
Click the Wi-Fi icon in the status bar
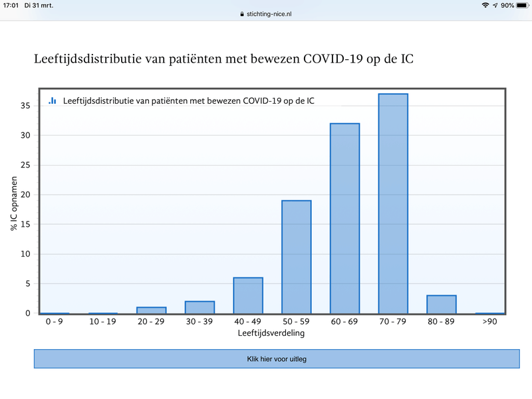click(485, 5)
